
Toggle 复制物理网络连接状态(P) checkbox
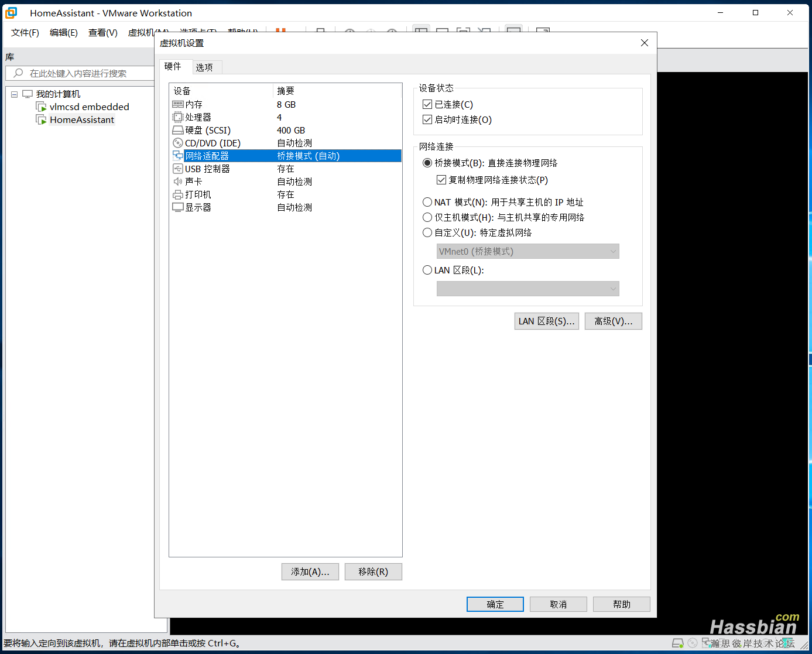point(441,180)
